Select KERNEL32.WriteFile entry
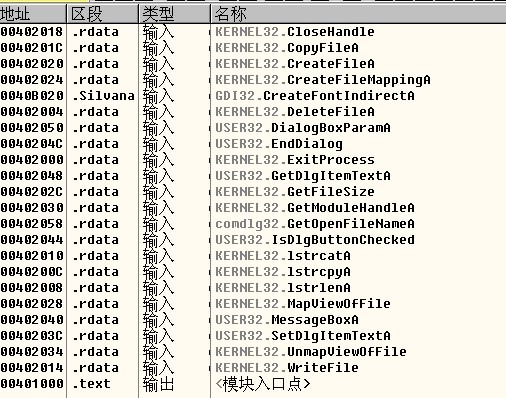This screenshot has width=506, height=398. click(x=287, y=368)
